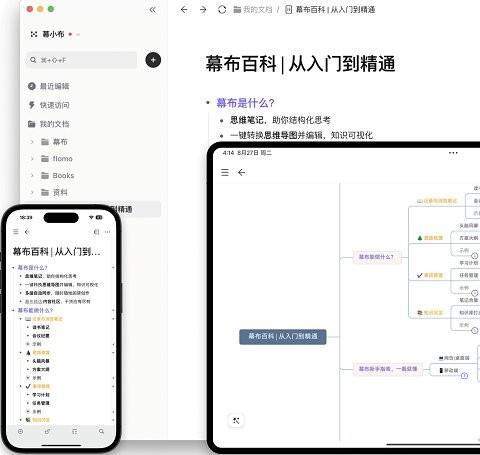Tap the back arrow on the phone
Viewport: 480px width, 455px height.
[27, 232]
